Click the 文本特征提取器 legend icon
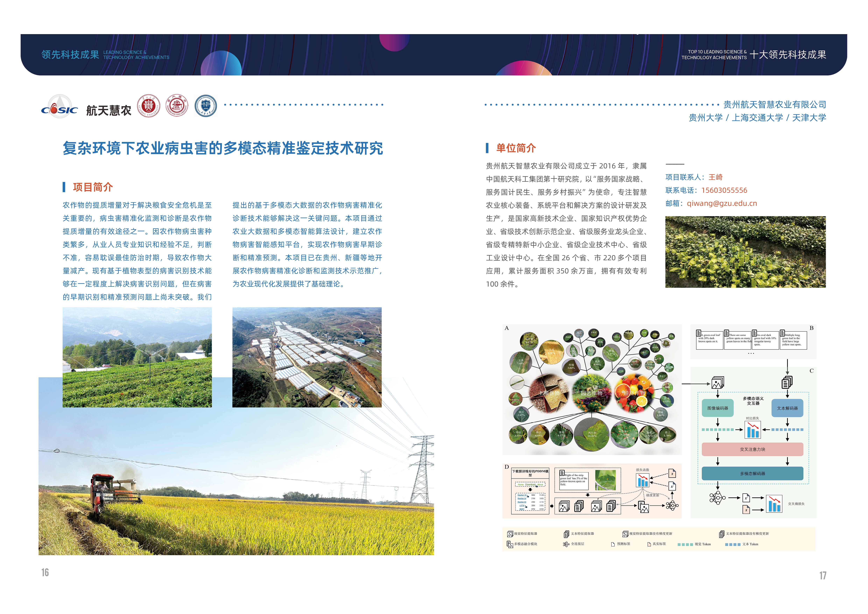 [566, 534]
